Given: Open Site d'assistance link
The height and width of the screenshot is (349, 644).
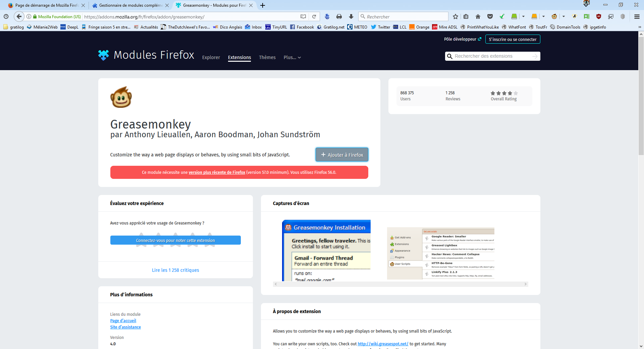Looking at the screenshot, I should pos(125,327).
